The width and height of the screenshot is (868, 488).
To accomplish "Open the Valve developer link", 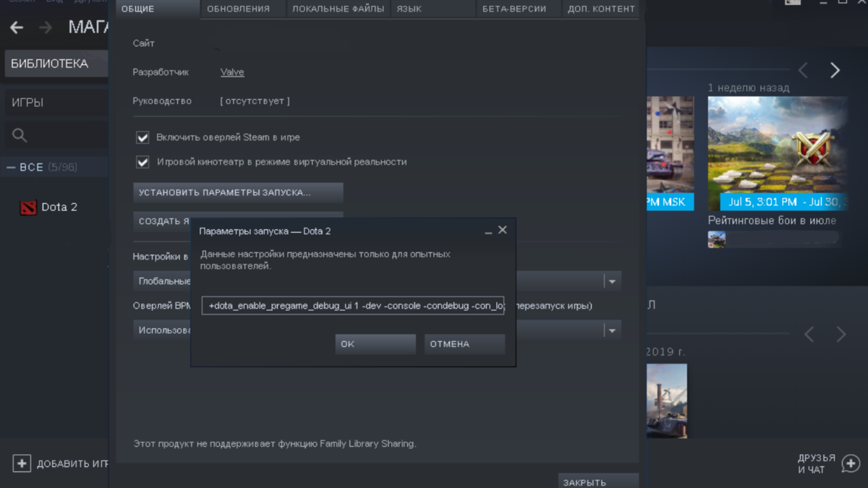I will (232, 72).
